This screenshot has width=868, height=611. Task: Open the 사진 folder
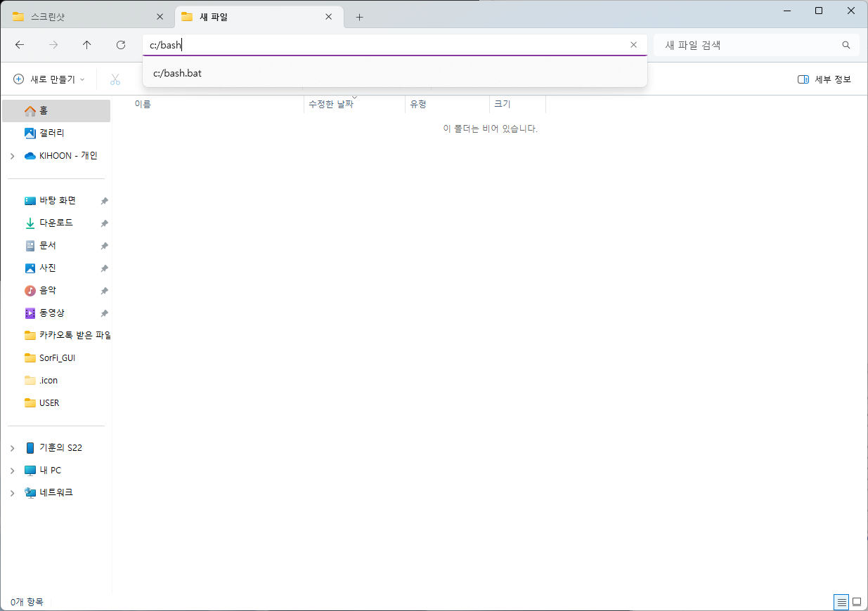[x=56, y=268]
